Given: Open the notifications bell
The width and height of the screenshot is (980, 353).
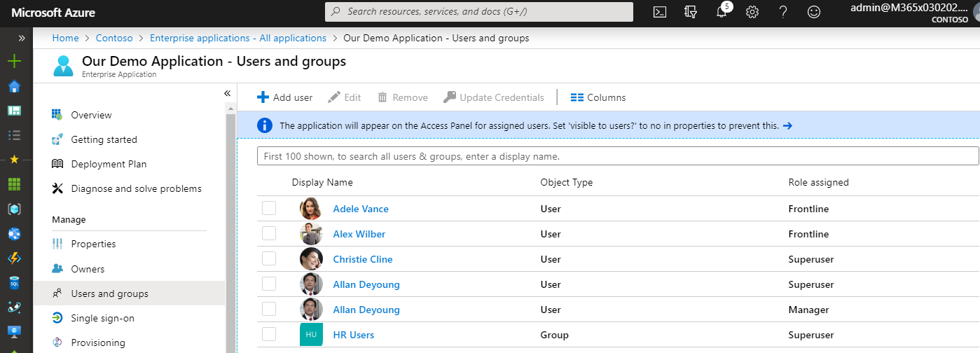Looking at the screenshot, I should (x=722, y=12).
